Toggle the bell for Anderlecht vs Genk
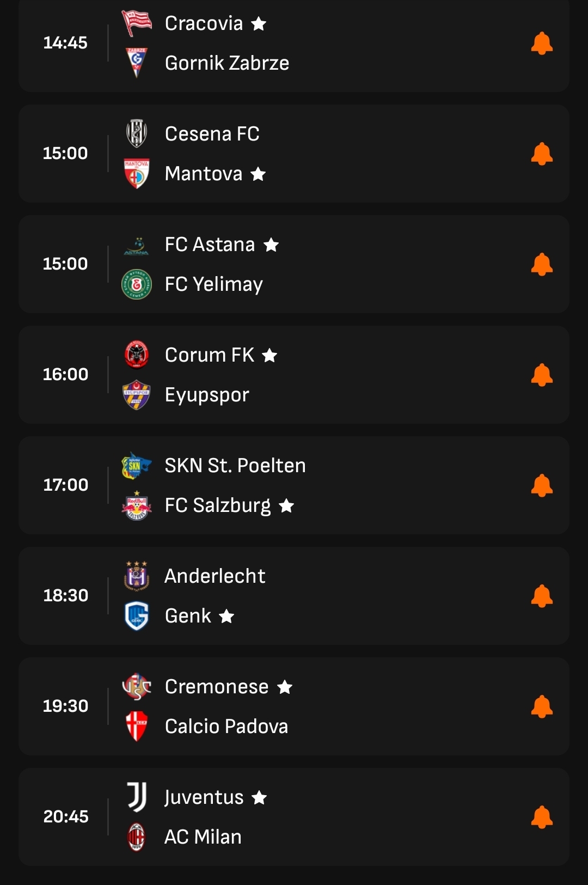Image resolution: width=588 pixels, height=885 pixels. (542, 596)
